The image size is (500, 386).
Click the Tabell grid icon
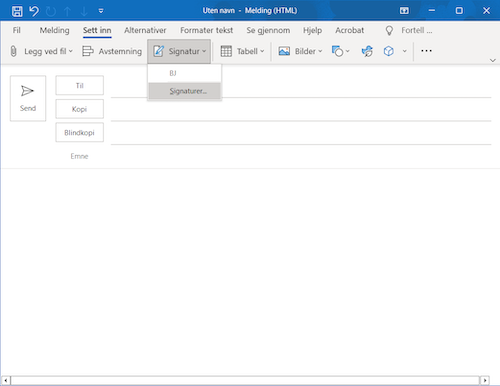point(226,51)
